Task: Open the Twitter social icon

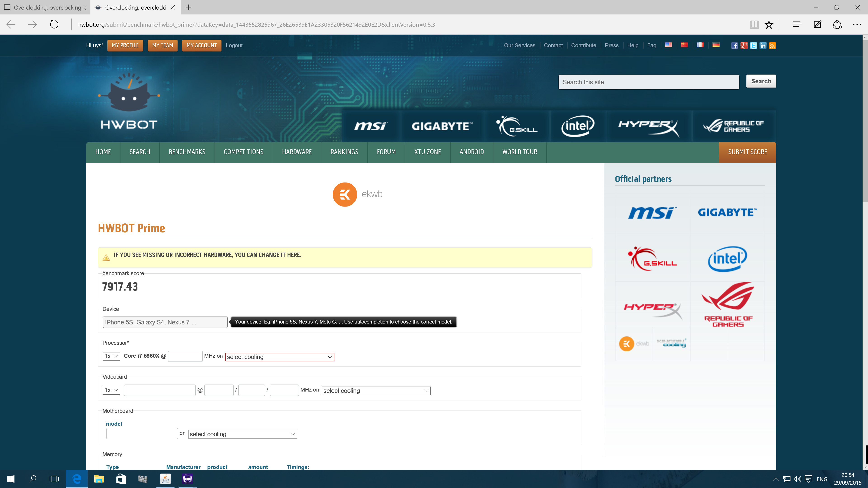Action: click(x=753, y=45)
